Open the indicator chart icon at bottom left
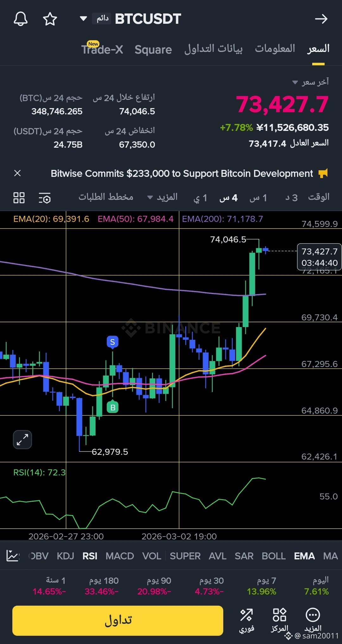The height and width of the screenshot is (644, 342). point(13,556)
